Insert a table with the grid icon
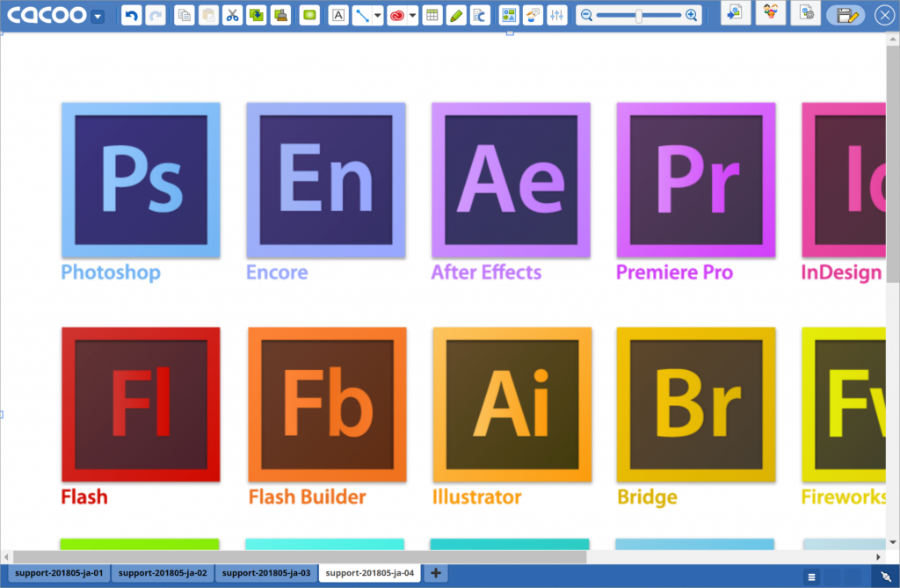This screenshot has width=900, height=588. tap(432, 15)
